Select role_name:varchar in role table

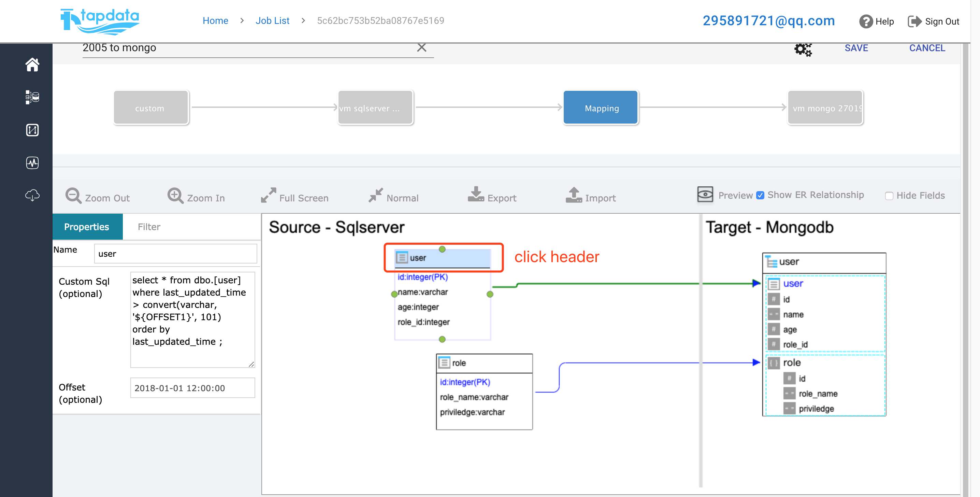[474, 397]
